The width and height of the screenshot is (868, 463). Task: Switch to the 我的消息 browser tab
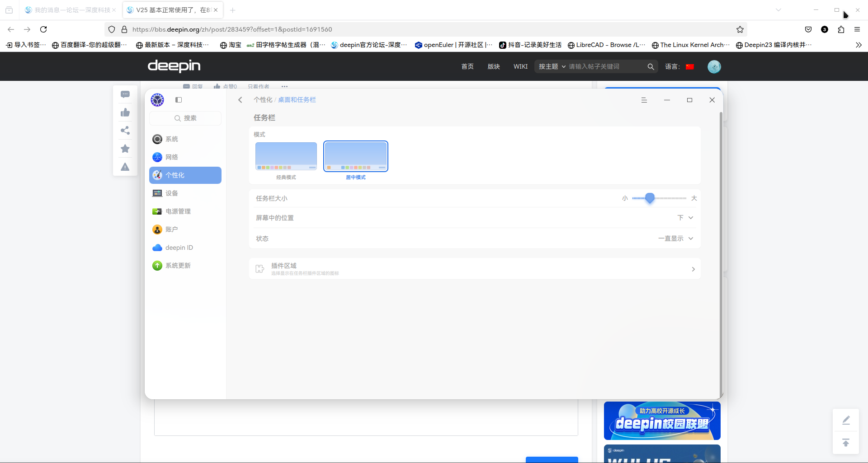pyautogui.click(x=71, y=10)
